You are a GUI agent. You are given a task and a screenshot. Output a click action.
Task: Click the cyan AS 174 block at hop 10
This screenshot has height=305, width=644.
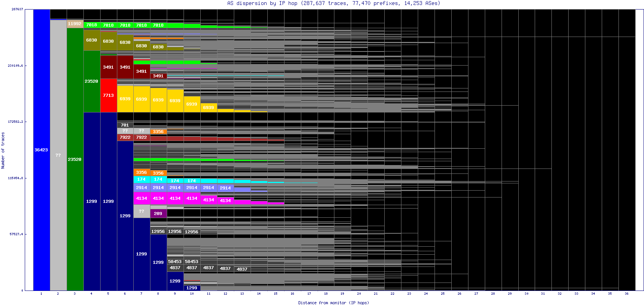(192, 181)
